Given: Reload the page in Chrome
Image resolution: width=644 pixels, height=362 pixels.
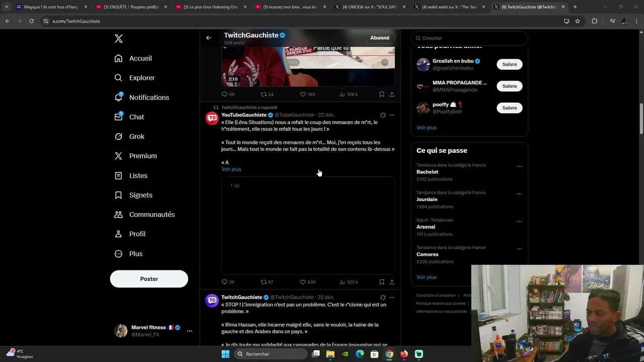Looking at the screenshot, I should pos(31,21).
